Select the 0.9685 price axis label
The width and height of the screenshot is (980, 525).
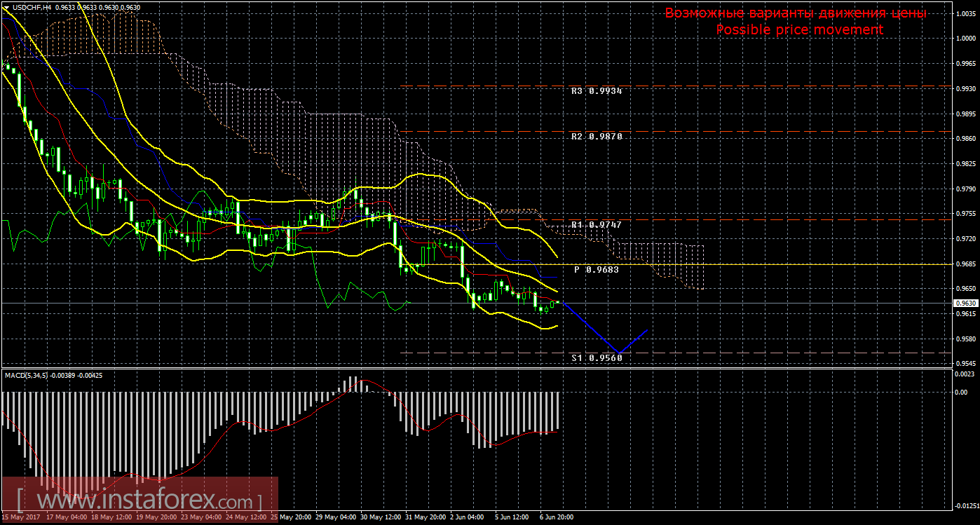[967, 264]
